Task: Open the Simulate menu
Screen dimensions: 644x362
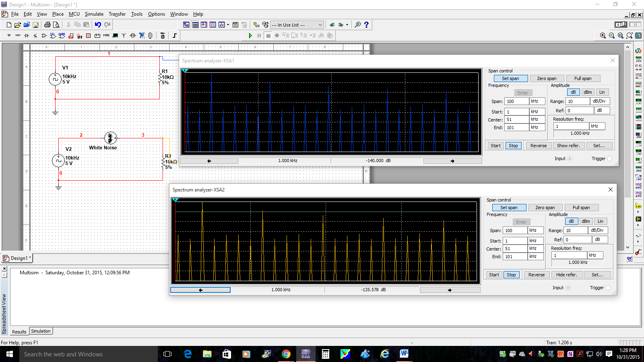Action: coord(94,14)
